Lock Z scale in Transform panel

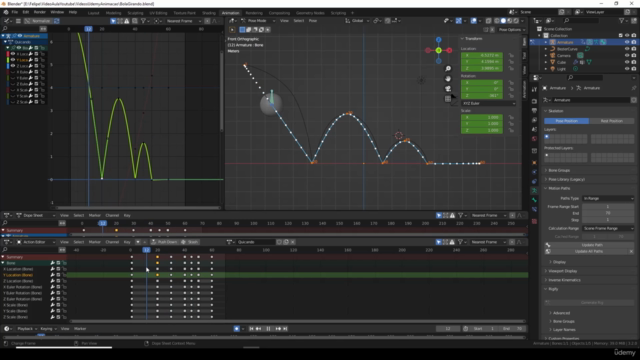coord(511,130)
